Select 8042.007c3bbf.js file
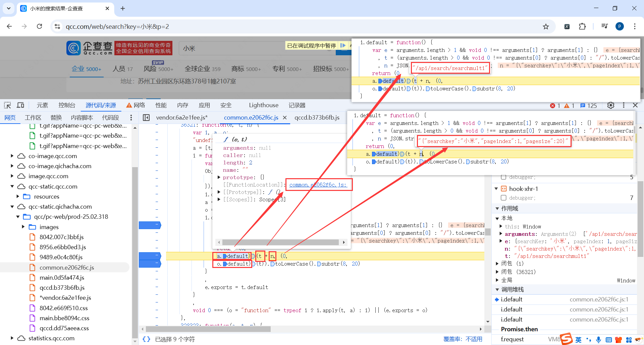 [61, 237]
